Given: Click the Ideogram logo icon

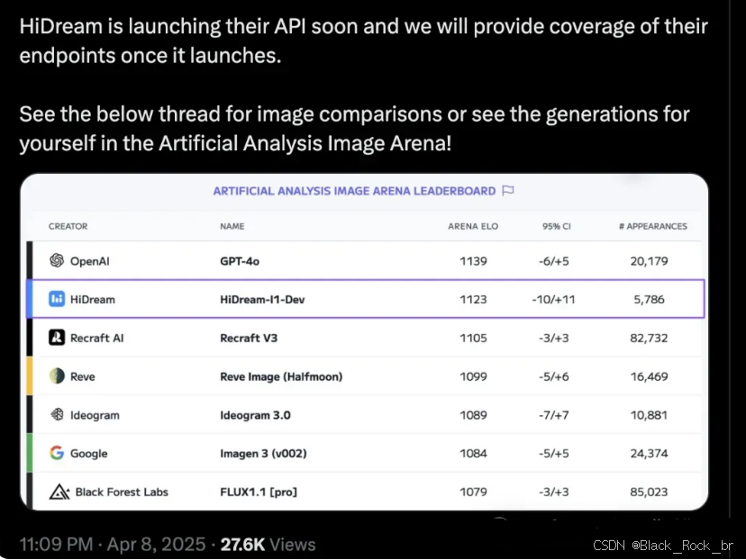Looking at the screenshot, I should click(57, 414).
